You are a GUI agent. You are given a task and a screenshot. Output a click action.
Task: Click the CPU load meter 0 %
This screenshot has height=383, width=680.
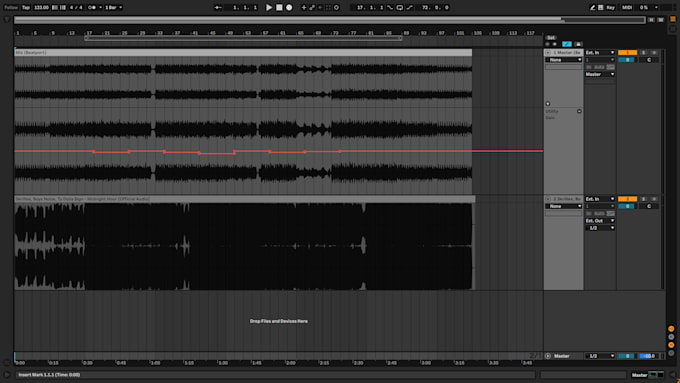(x=644, y=7)
